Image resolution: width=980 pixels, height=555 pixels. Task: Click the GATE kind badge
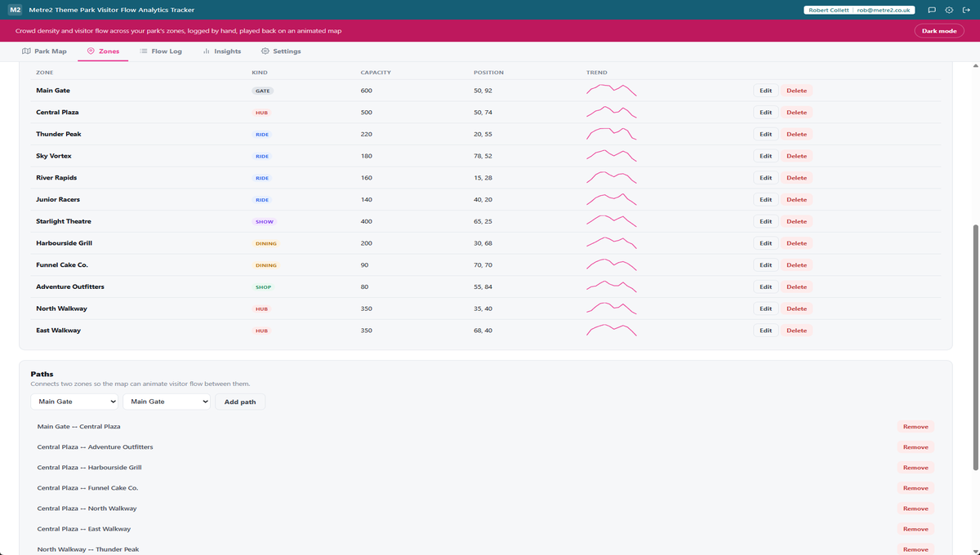tap(263, 91)
